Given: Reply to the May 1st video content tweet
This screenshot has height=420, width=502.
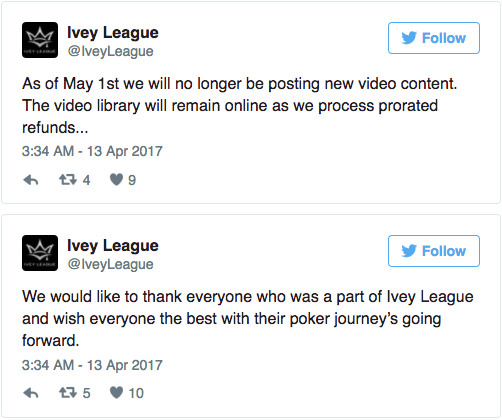Looking at the screenshot, I should point(31,180).
